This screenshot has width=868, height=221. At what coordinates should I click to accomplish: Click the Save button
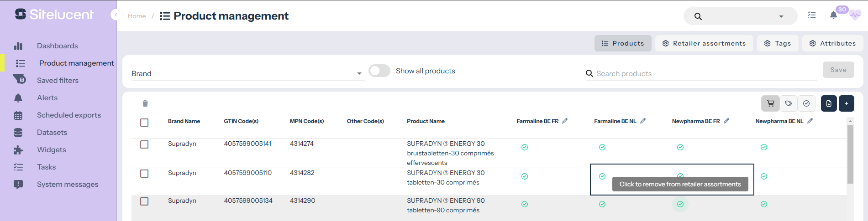[x=838, y=70]
